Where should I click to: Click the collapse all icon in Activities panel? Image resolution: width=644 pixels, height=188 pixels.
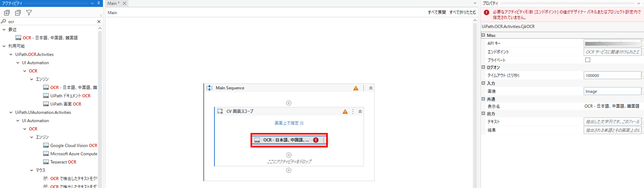point(18,13)
